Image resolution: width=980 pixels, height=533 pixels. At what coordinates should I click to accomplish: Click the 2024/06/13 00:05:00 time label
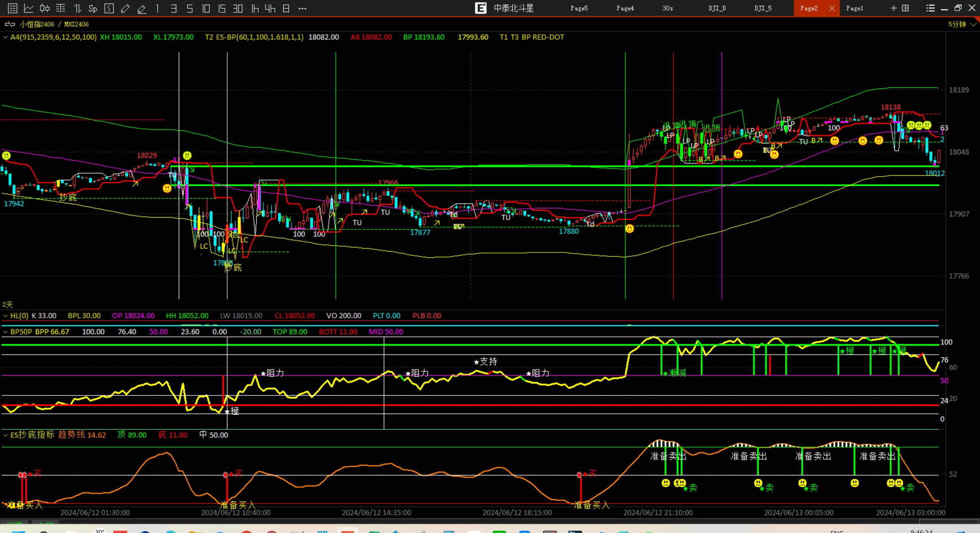[x=798, y=512]
